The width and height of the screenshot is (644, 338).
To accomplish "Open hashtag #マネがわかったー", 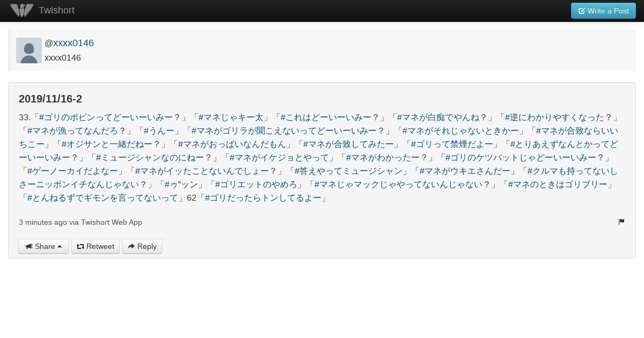I will pyautogui.click(x=383, y=157).
